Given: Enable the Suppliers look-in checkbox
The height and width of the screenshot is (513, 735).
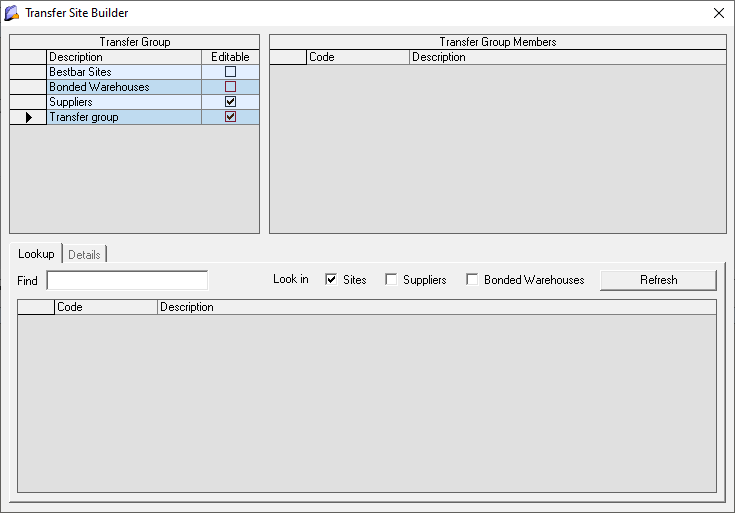Looking at the screenshot, I should click(x=391, y=280).
